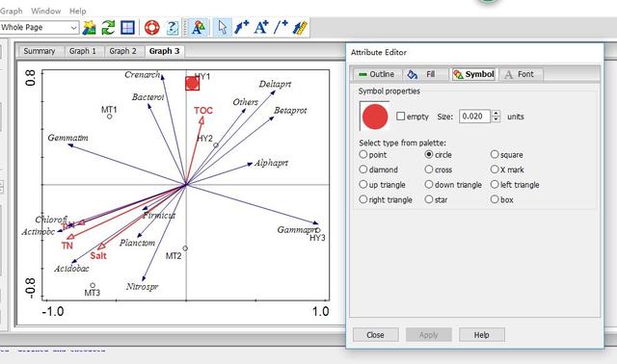This screenshot has height=364, width=617.
Task: Open the Font tab in Attribute Editor
Action: pos(521,74)
